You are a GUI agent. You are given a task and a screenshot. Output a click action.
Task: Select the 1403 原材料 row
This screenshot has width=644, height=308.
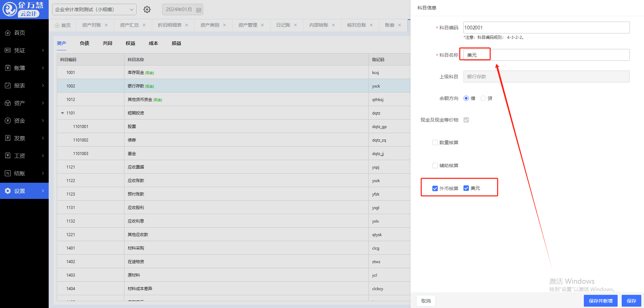pos(234,275)
